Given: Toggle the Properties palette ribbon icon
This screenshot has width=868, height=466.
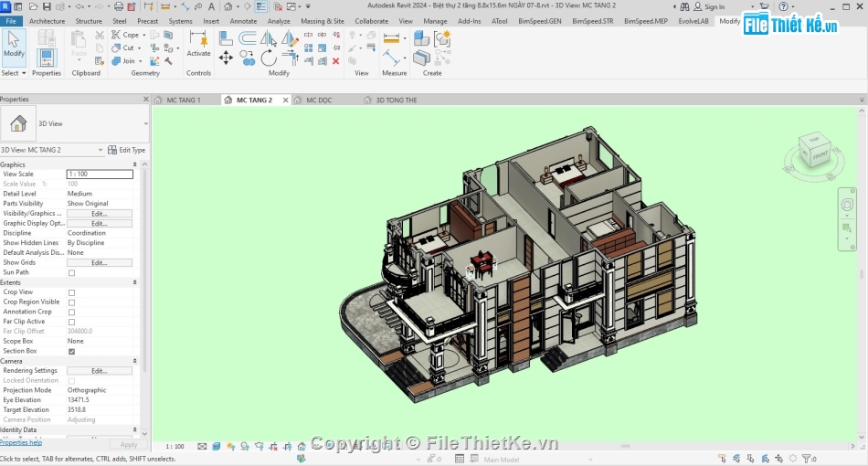Looking at the screenshot, I should (47, 58).
